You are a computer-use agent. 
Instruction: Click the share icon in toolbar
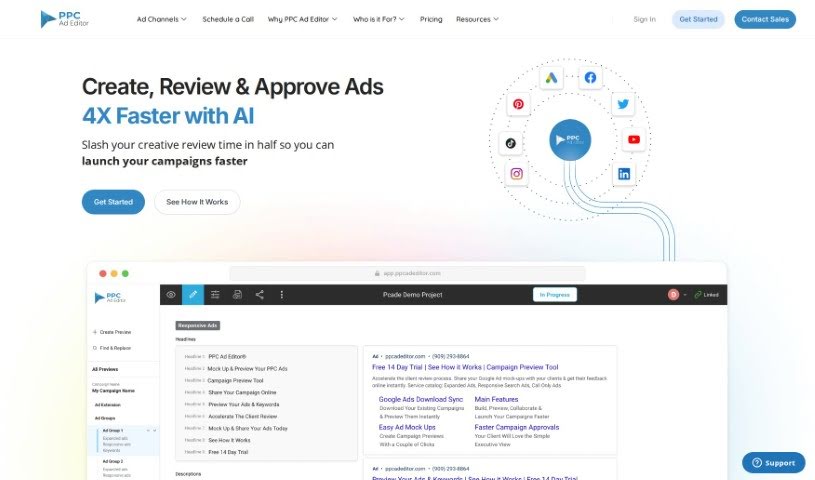(x=259, y=294)
